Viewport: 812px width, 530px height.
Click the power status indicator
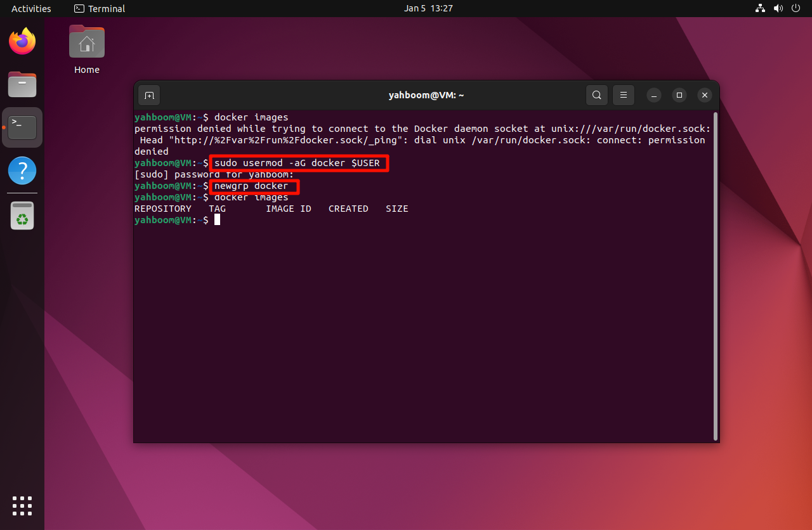(796, 8)
